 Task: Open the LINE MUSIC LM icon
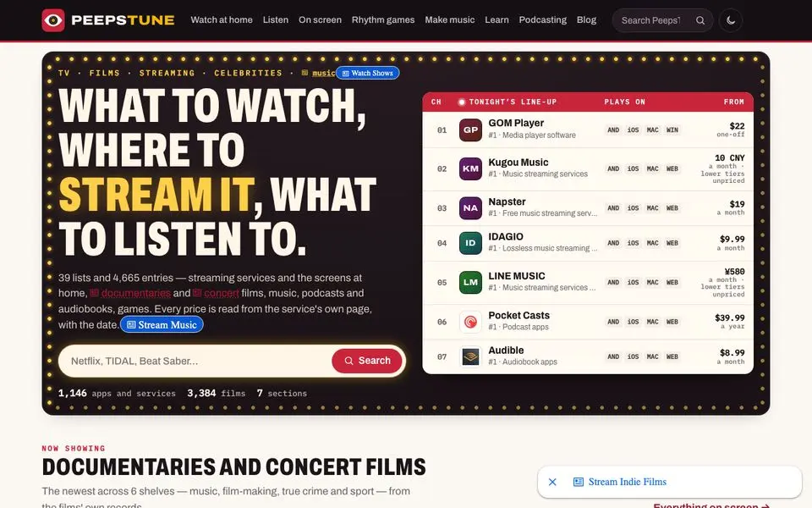point(470,282)
